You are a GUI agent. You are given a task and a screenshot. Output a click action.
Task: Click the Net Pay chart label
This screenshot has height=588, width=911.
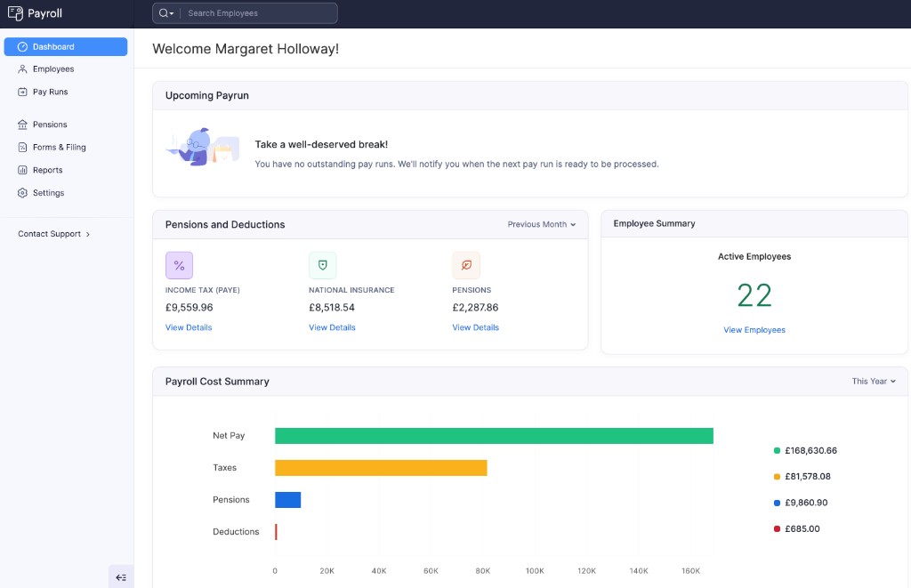229,436
